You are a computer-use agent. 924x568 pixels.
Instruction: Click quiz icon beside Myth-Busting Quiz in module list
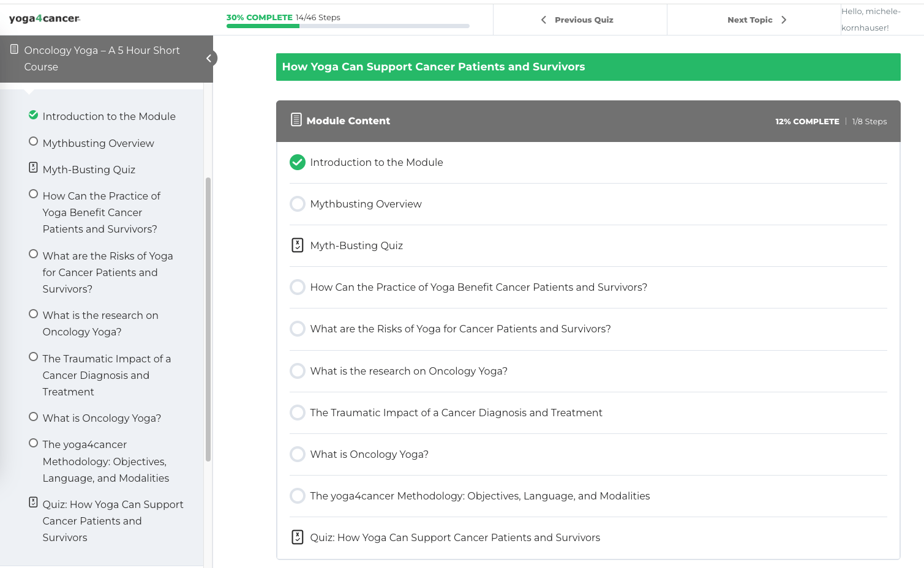(297, 245)
